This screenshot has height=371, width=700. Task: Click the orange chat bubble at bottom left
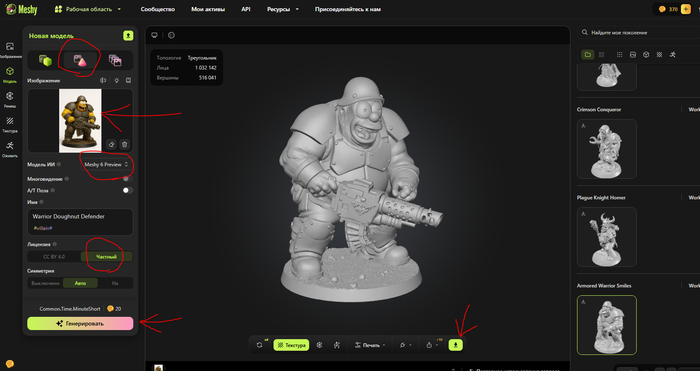pyautogui.click(x=10, y=363)
